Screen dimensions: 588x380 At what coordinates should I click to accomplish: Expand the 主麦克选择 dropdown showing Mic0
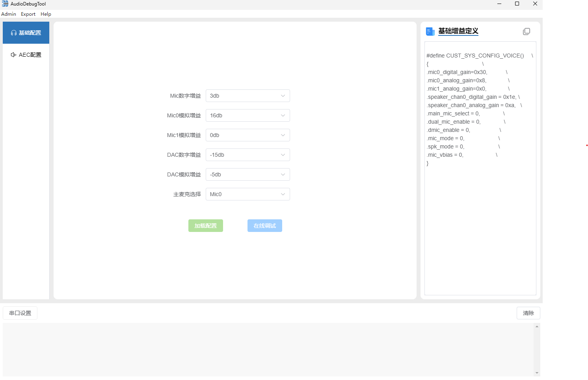coord(247,194)
